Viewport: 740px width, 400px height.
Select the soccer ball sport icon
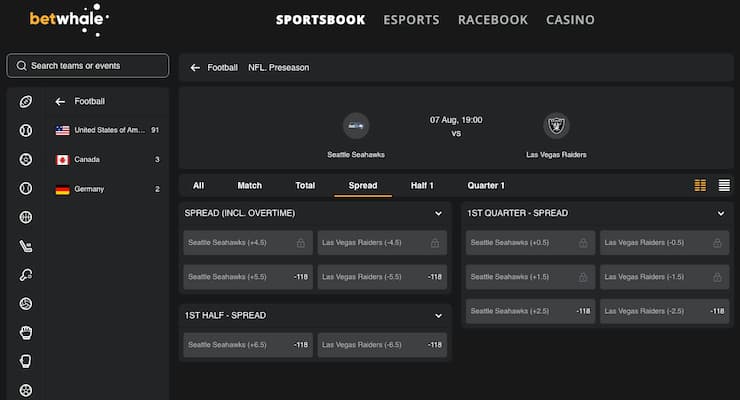25,159
